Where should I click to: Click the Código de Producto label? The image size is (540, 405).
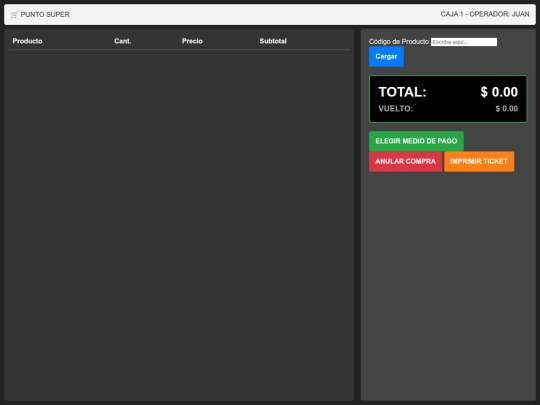point(399,42)
